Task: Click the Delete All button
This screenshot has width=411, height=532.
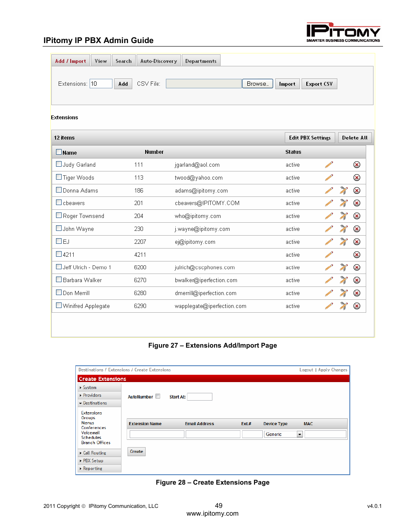Action: [355, 138]
